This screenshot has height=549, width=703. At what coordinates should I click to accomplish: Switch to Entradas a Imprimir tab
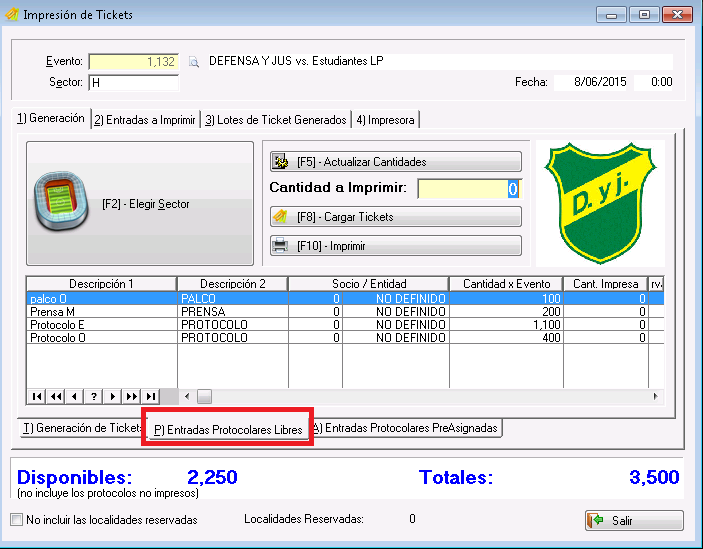tap(144, 120)
